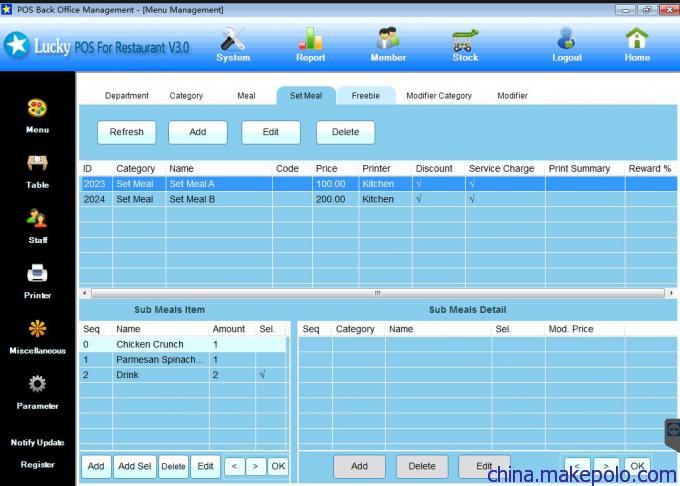The height and width of the screenshot is (486, 680).
Task: Click Add under Sub Meals Item
Action: [96, 466]
